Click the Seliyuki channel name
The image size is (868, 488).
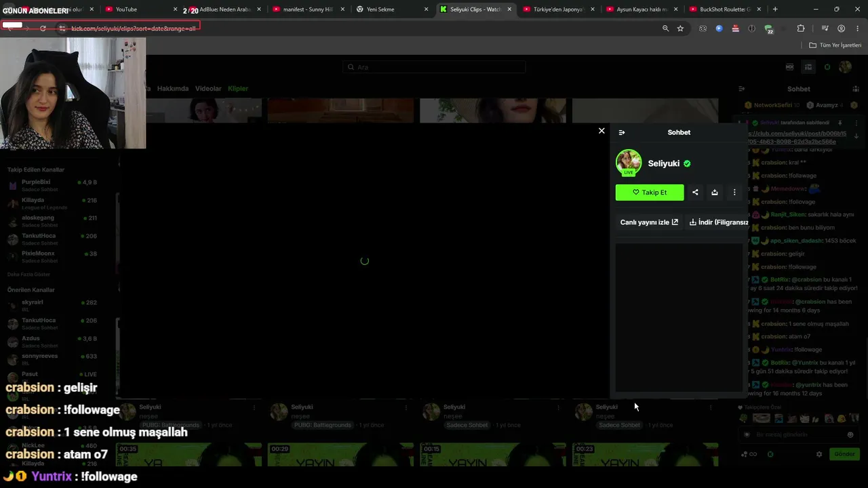pos(664,163)
